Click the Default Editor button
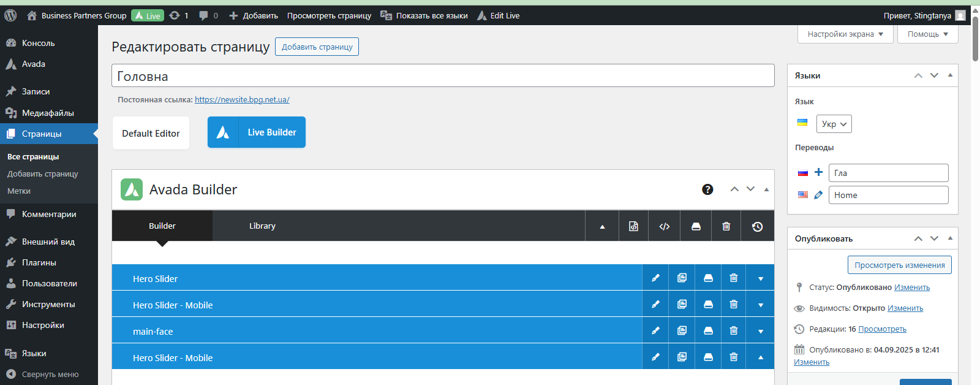Viewport: 980px width, 385px height. [x=151, y=133]
